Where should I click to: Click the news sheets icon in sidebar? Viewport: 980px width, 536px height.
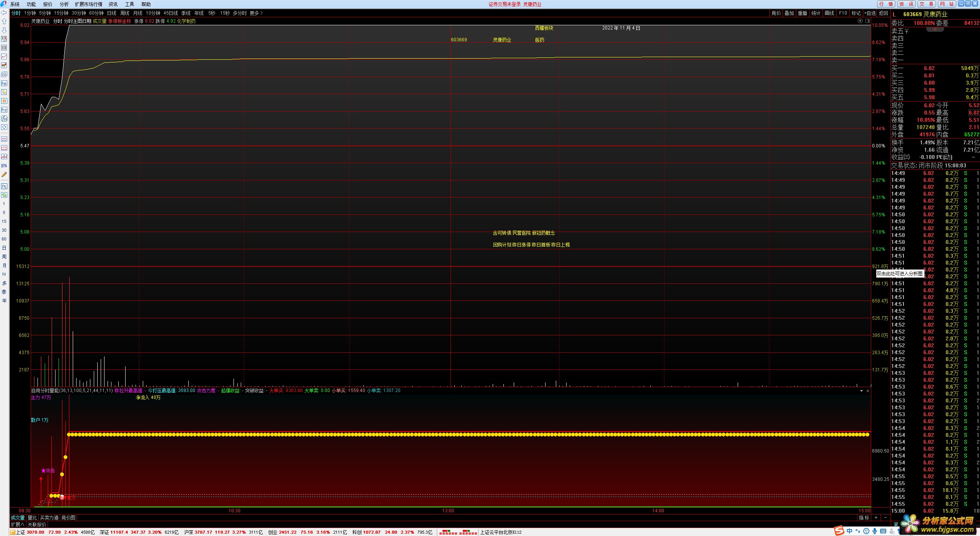tap(4, 74)
